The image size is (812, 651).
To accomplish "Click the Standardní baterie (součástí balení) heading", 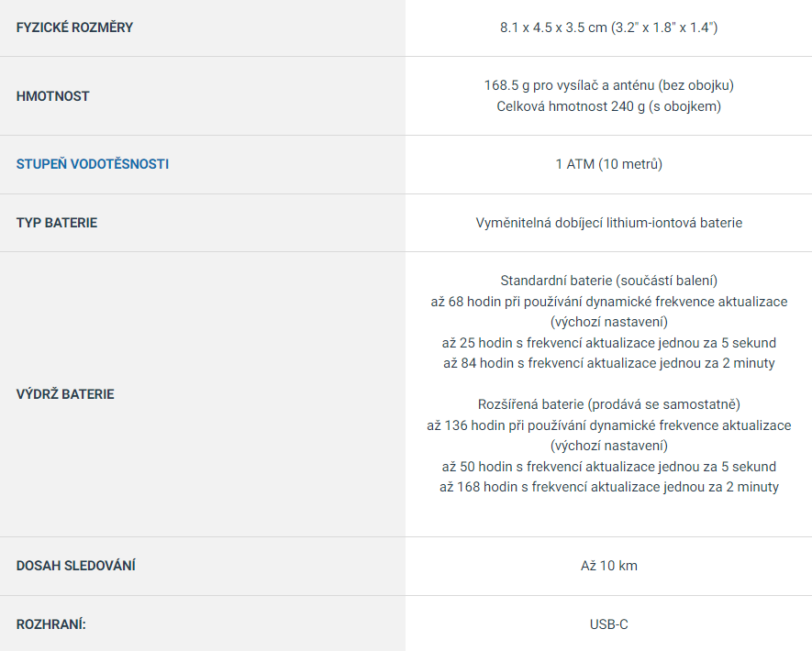I will (x=608, y=281).
